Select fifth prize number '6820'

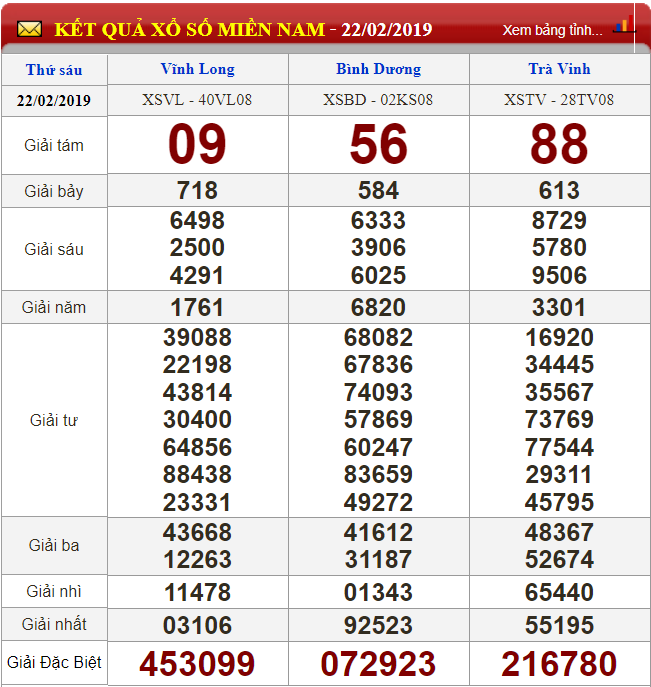click(378, 308)
